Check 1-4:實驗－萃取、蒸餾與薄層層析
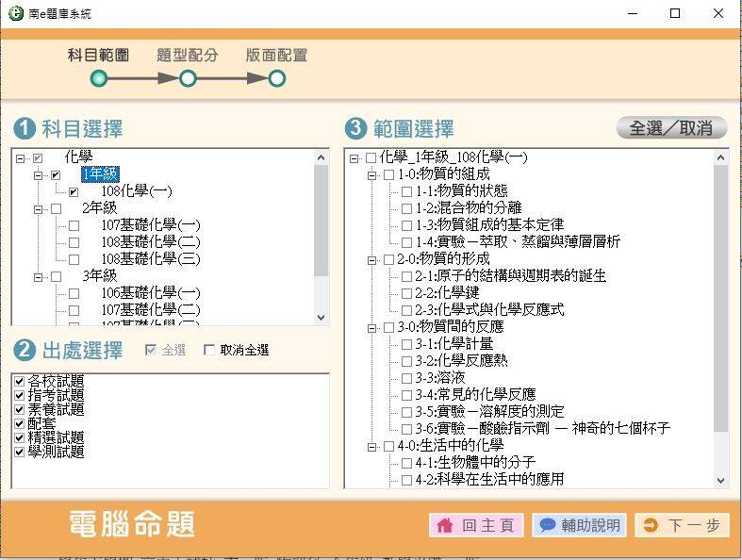Screen dimensions: 742x560 tap(406, 243)
